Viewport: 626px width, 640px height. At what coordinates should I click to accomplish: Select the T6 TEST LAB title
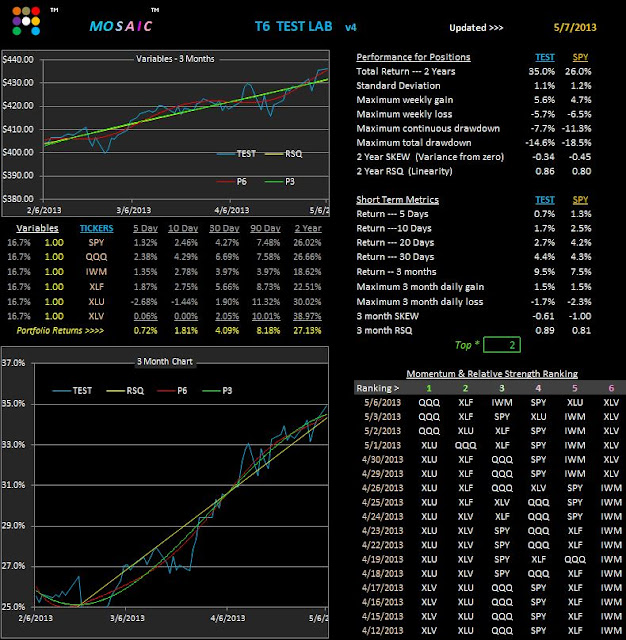tap(293, 27)
